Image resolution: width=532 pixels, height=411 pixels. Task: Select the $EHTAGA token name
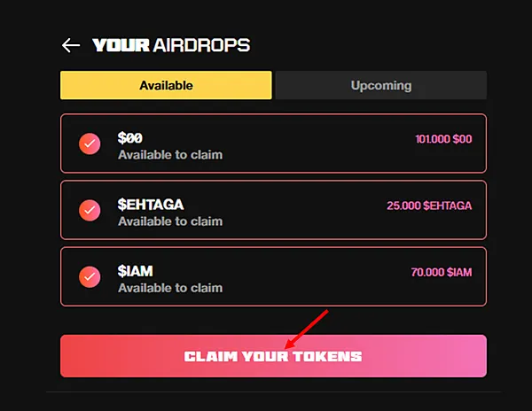pyautogui.click(x=151, y=205)
